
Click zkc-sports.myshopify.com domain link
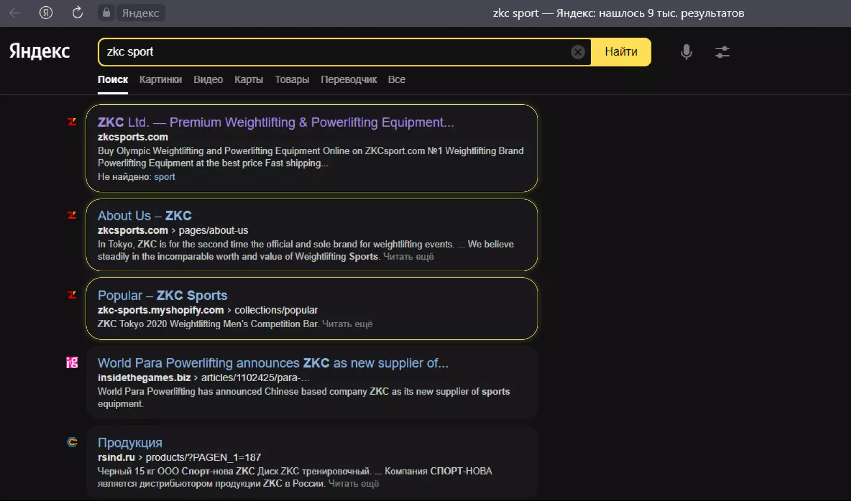tap(160, 310)
